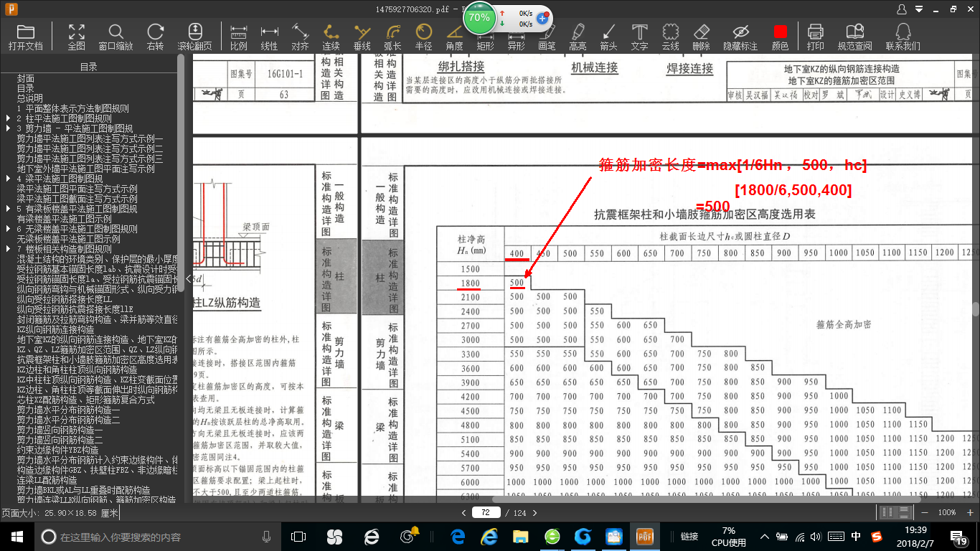
Task: Expand outline item 5 有梁板楼盖平法施工图制图规
Action: tap(9, 209)
